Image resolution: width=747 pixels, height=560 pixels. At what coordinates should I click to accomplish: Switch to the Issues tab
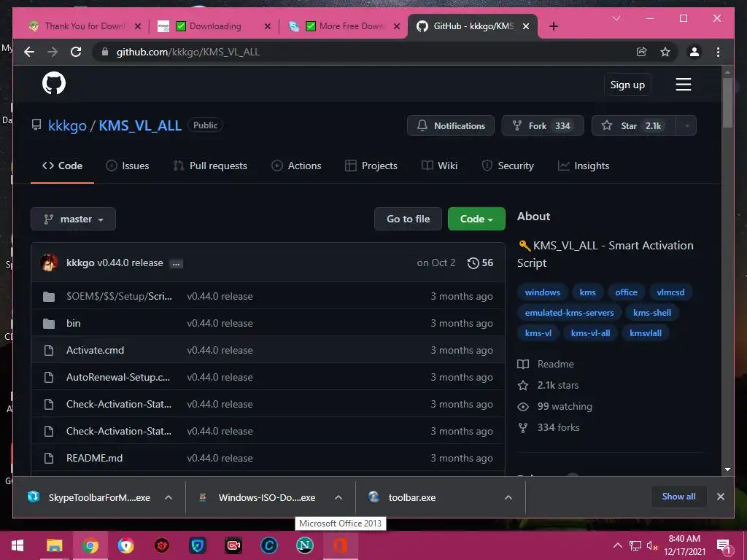point(127,166)
